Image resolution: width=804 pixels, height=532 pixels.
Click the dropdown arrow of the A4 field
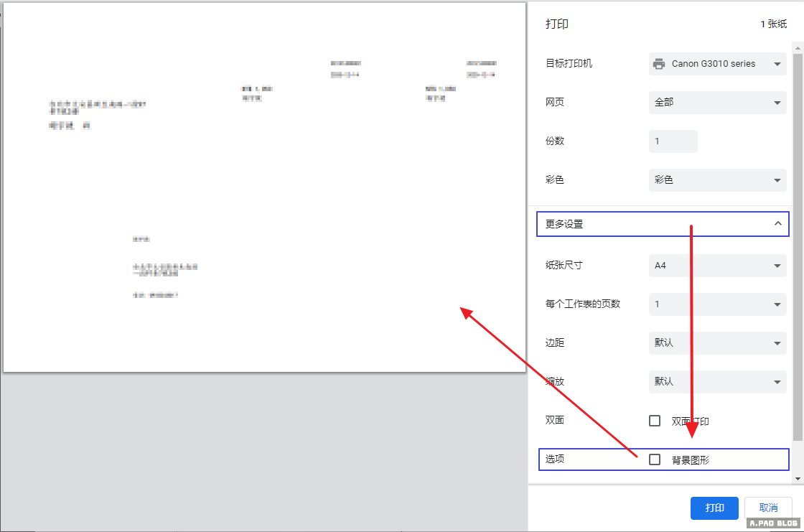tap(777, 266)
